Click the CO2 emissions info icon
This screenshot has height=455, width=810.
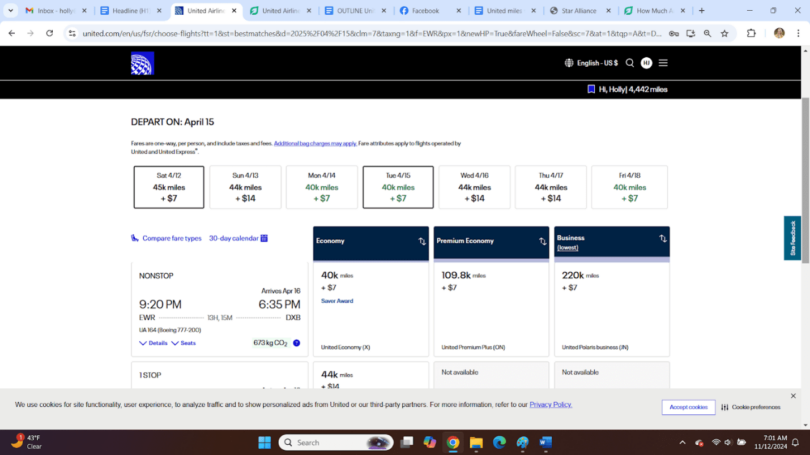tap(296, 343)
